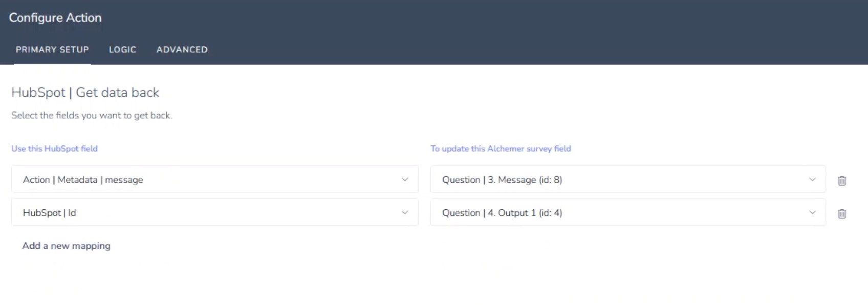This screenshot has width=868, height=305.
Task: Click the Configure Action title
Action: click(55, 17)
